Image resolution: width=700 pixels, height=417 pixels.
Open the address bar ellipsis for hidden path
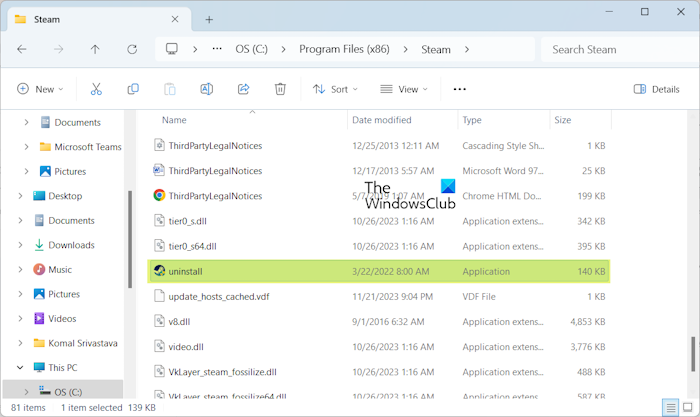[217, 49]
